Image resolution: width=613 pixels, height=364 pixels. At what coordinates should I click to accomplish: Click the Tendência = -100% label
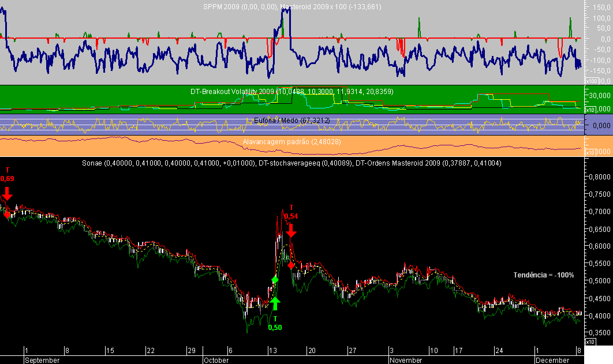pos(543,275)
